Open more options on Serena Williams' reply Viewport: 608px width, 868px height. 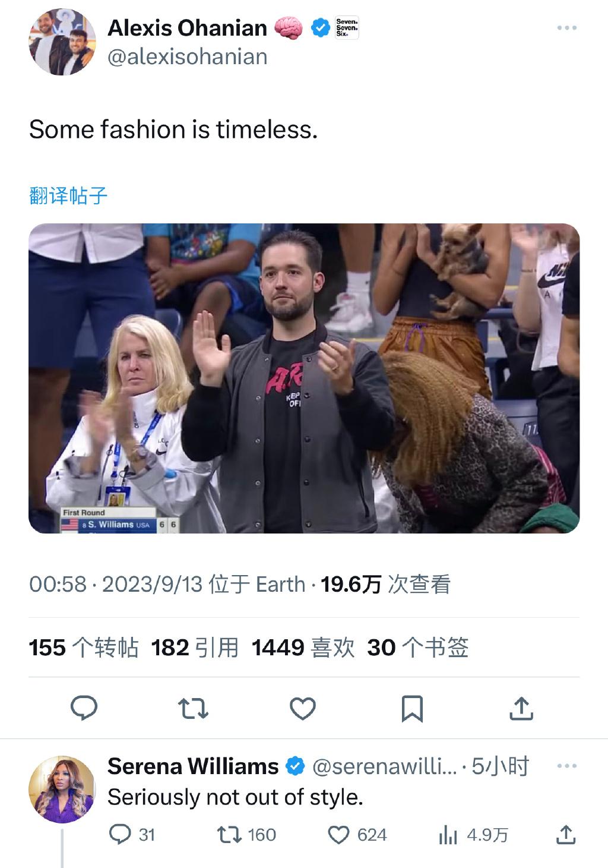tap(566, 766)
